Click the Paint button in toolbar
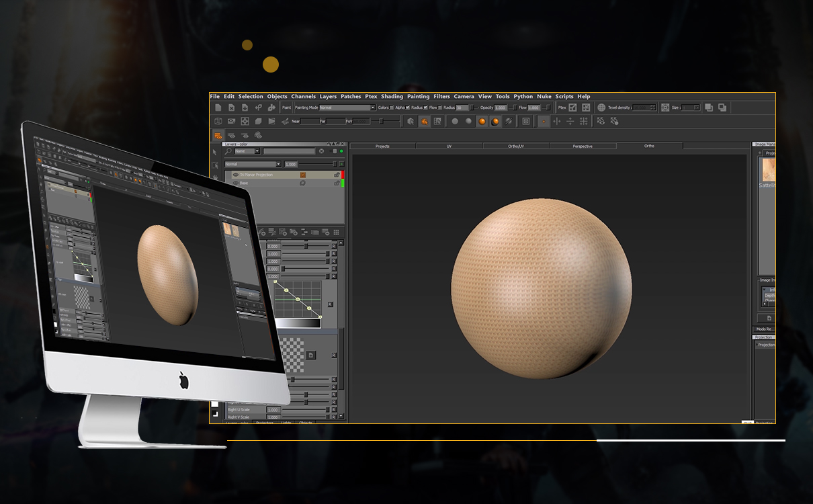The width and height of the screenshot is (813, 504). [286, 108]
